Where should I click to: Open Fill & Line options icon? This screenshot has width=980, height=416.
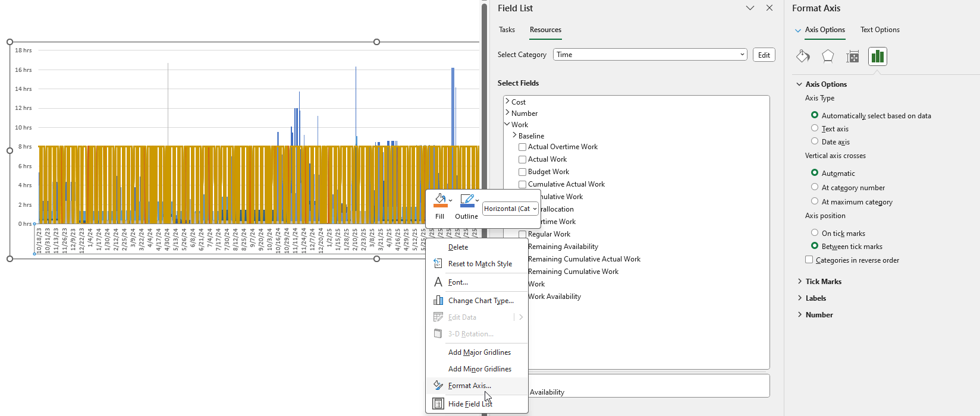pos(803,56)
